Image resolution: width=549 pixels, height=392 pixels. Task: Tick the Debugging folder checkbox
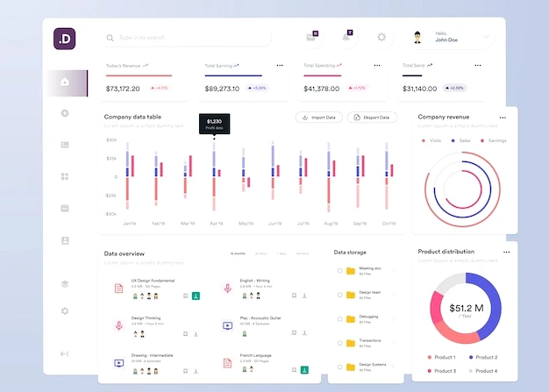coord(339,319)
